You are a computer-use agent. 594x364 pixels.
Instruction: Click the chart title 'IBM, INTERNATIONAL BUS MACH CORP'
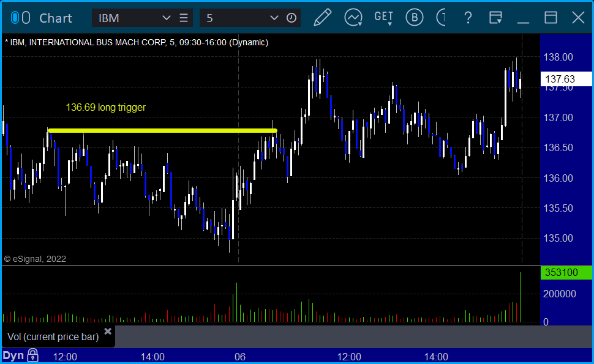pyautogui.click(x=88, y=42)
